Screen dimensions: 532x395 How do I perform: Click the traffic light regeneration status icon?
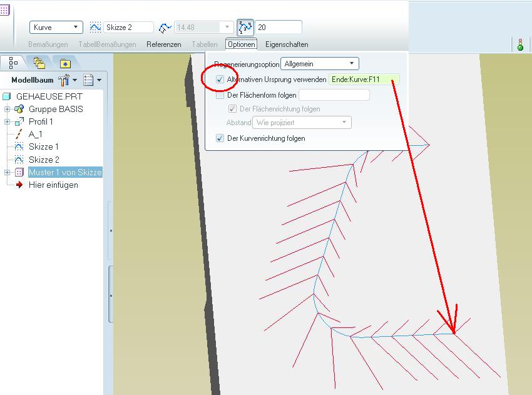coord(520,44)
